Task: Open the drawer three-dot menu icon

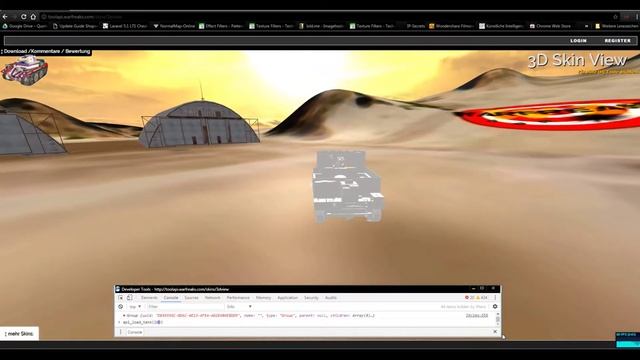Action: point(120,332)
